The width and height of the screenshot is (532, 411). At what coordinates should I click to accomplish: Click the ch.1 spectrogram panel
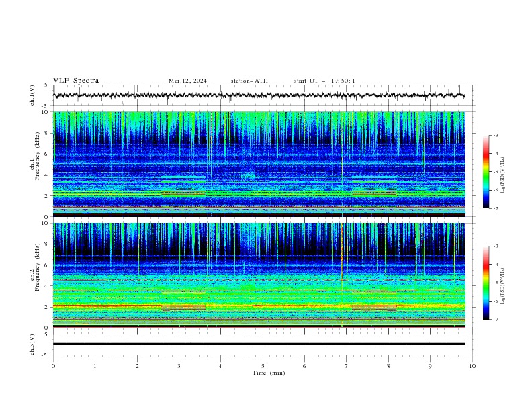point(259,164)
